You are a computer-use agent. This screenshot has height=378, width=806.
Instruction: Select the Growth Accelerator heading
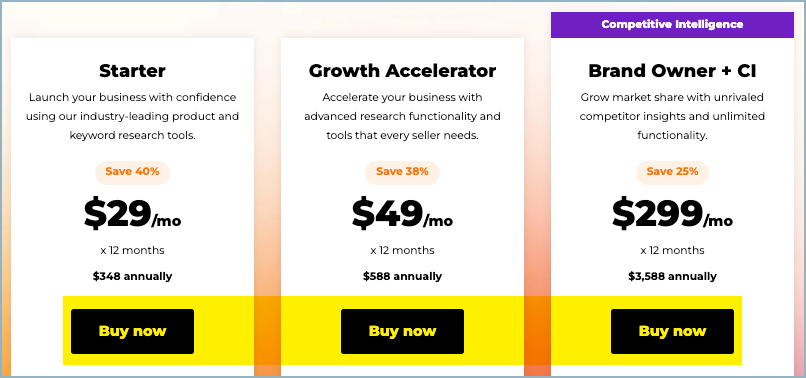(402, 71)
